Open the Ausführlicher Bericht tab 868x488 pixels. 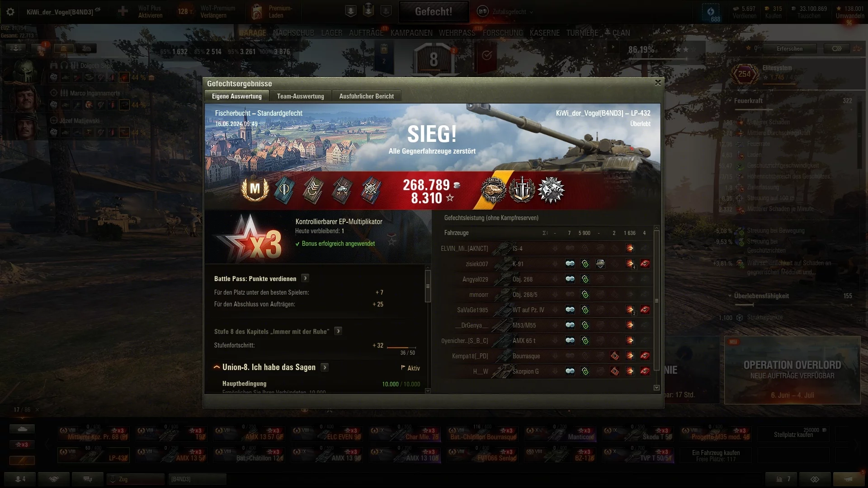pyautogui.click(x=367, y=96)
